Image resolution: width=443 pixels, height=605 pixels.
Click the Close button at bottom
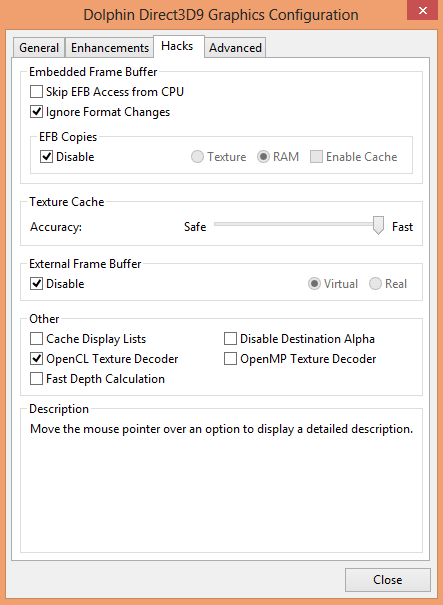pos(387,580)
